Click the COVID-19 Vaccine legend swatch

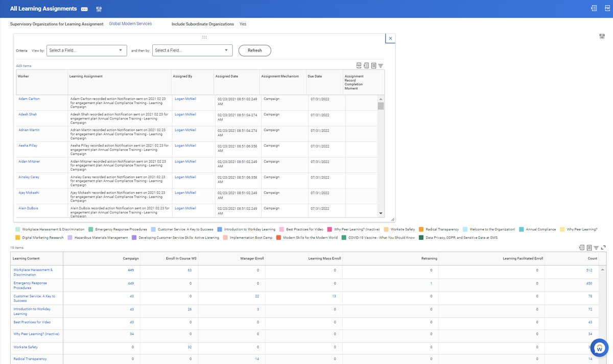(344, 238)
